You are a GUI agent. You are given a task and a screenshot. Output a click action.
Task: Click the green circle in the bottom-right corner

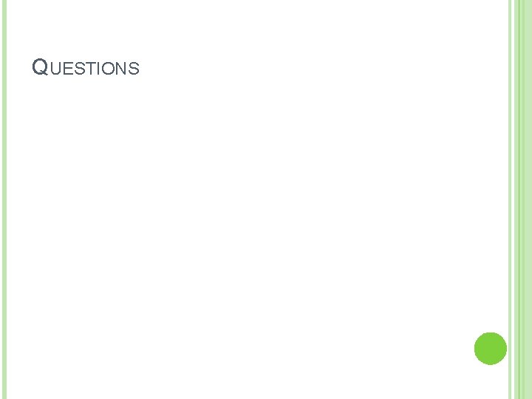coord(490,348)
